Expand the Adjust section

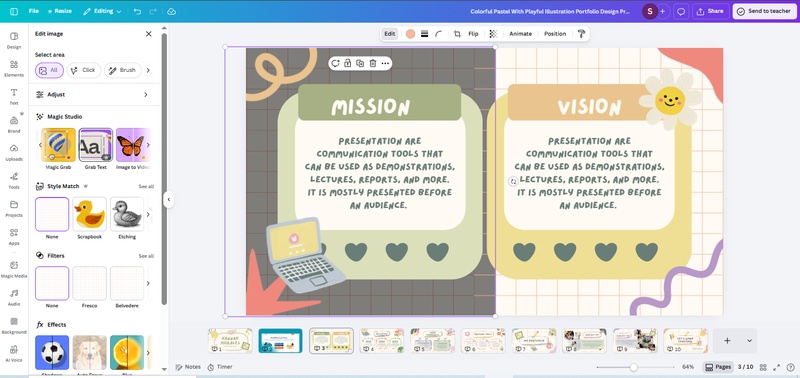point(92,94)
